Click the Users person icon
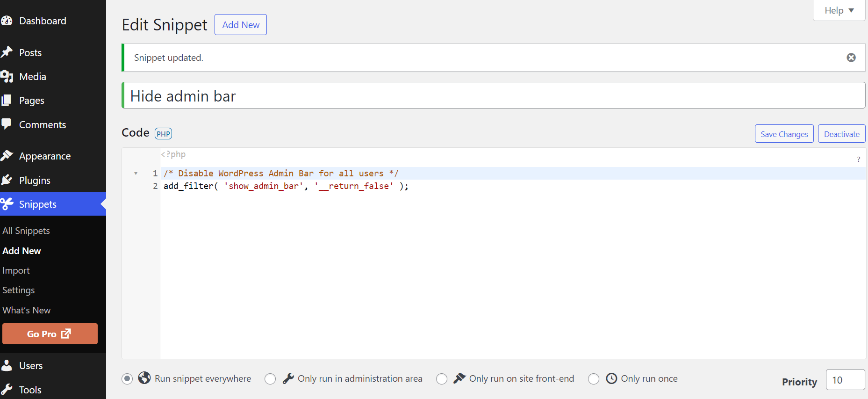The height and width of the screenshot is (399, 868). click(x=7, y=365)
